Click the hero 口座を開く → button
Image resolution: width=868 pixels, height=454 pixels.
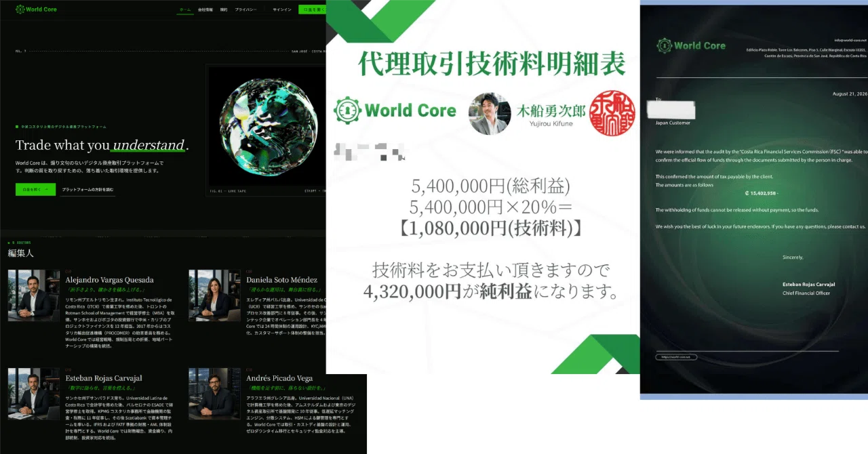click(35, 190)
